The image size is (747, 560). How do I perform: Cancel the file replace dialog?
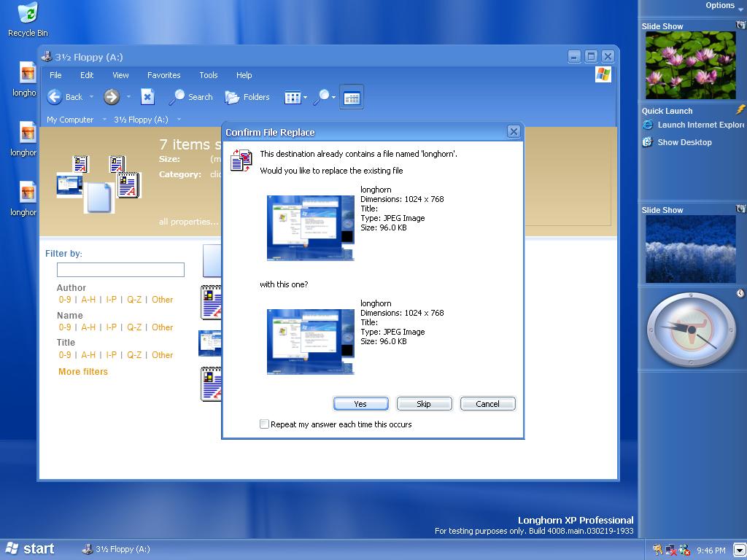(487, 404)
